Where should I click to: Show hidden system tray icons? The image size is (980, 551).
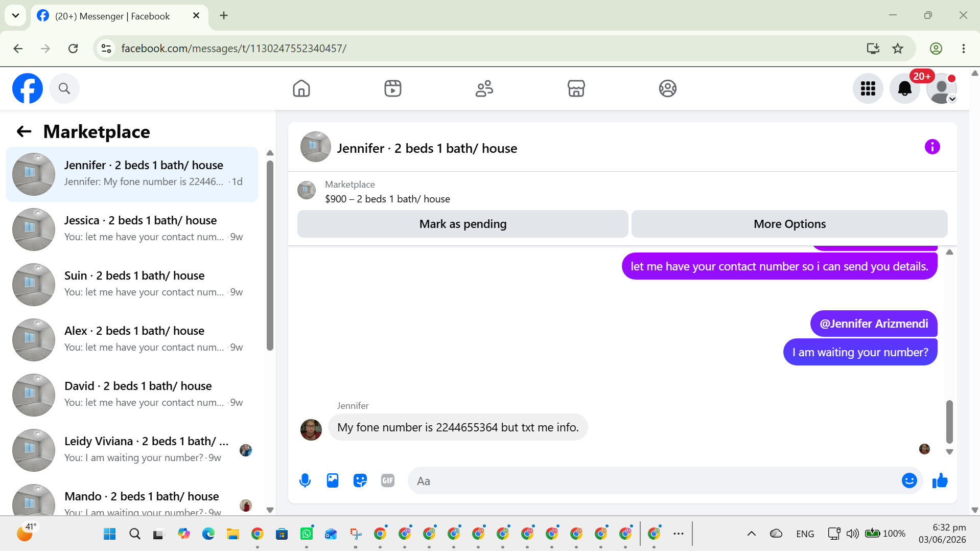[x=751, y=534]
